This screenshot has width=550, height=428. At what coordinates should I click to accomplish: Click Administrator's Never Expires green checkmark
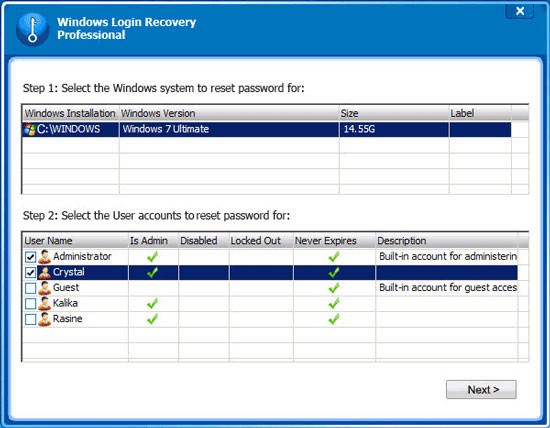click(x=334, y=257)
